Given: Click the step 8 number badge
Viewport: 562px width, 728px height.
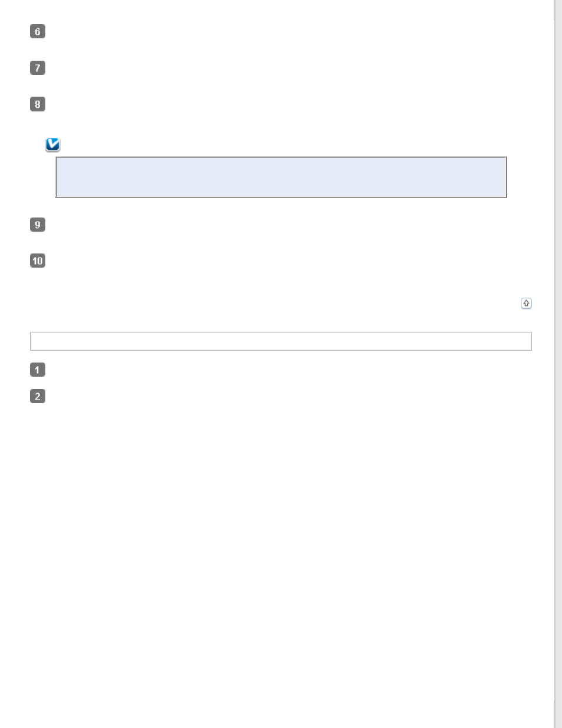Looking at the screenshot, I should pos(38,104).
